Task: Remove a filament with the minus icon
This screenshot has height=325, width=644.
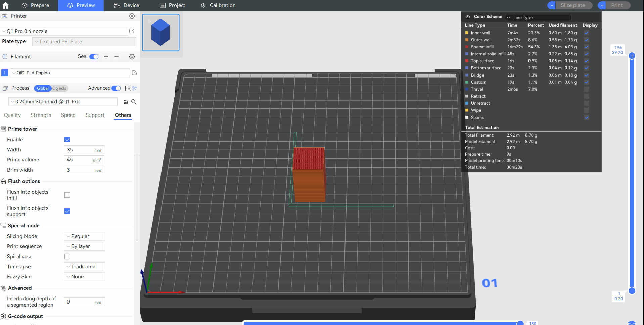Action: coord(117,57)
